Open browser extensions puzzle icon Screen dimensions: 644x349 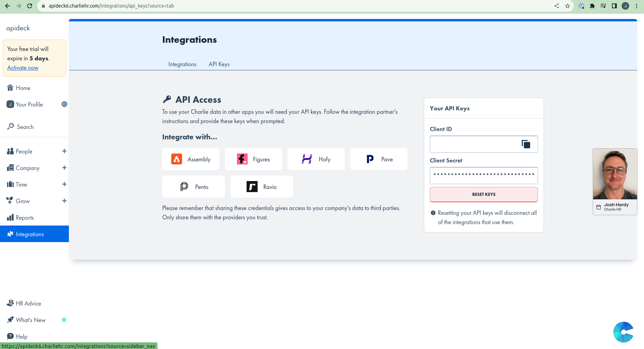click(592, 6)
